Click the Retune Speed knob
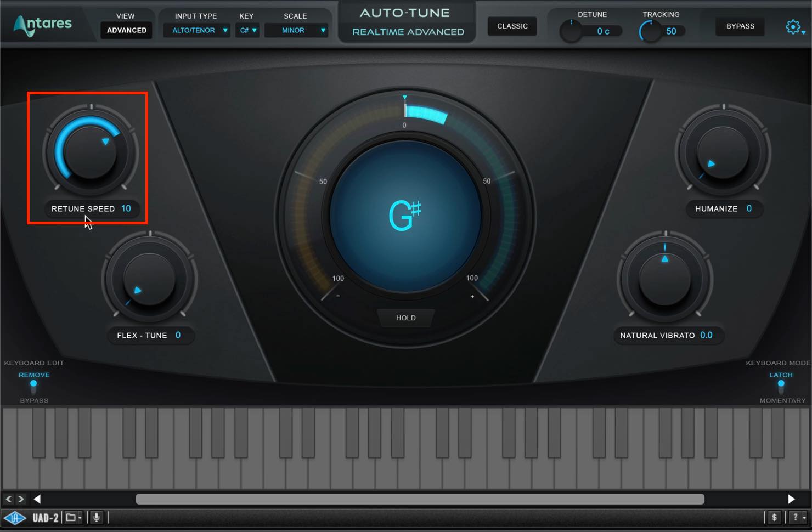 click(91, 151)
